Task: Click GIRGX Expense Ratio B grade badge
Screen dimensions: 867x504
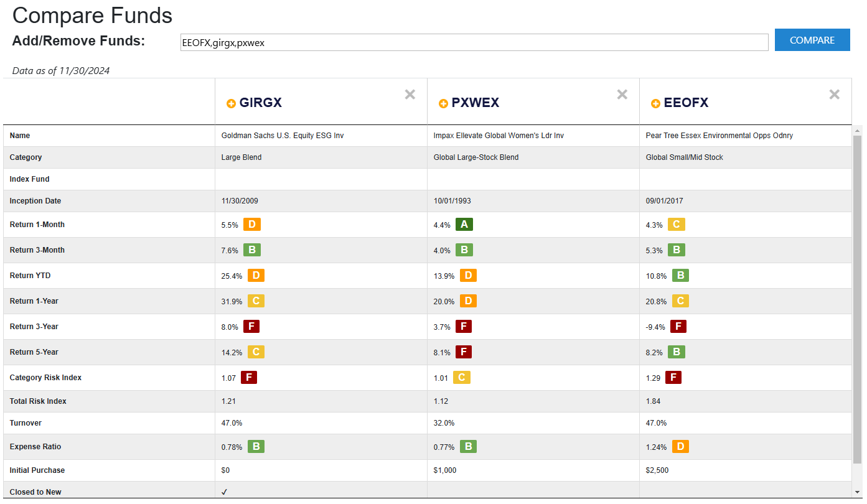Action: point(256,447)
